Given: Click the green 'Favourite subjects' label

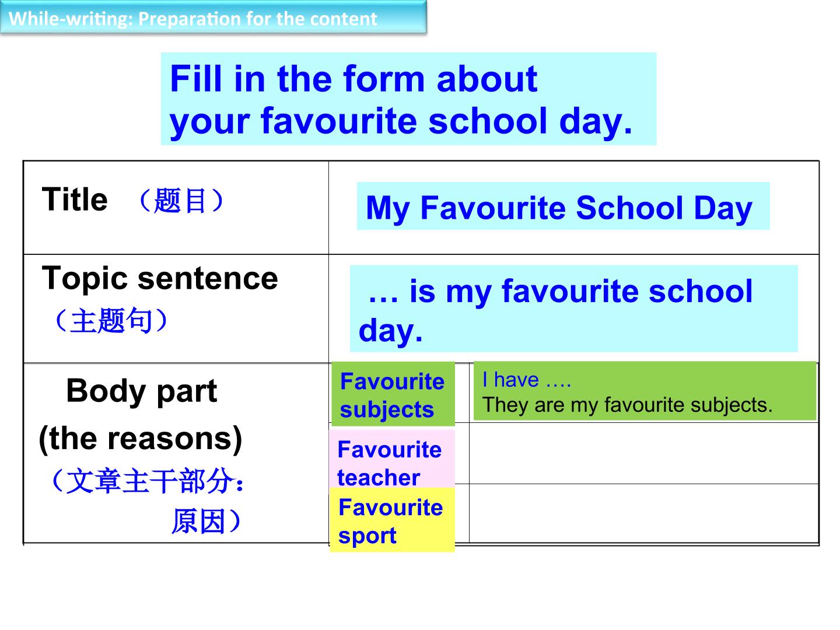Looking at the screenshot, I should click(393, 394).
